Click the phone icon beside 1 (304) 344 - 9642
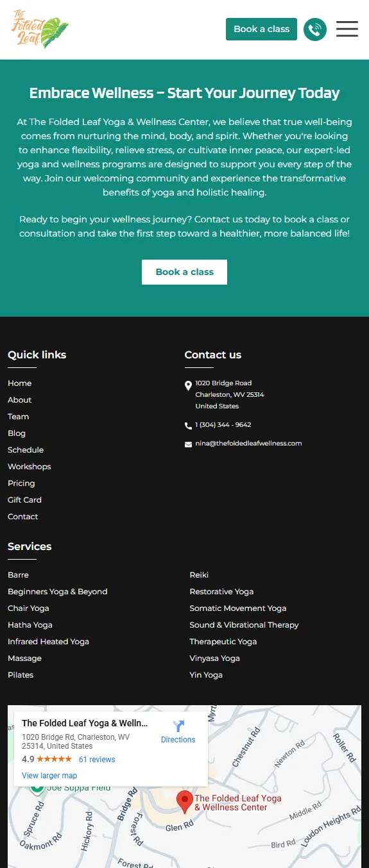This screenshot has width=369, height=868. tap(188, 426)
